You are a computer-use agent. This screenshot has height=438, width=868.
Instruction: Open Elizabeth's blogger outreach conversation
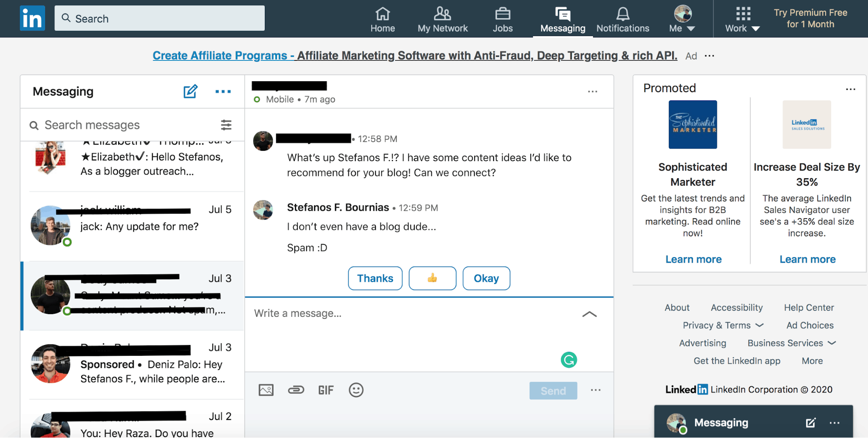coord(132,165)
